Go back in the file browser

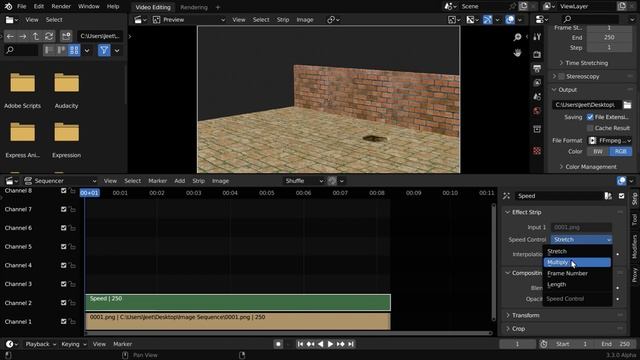(10, 36)
